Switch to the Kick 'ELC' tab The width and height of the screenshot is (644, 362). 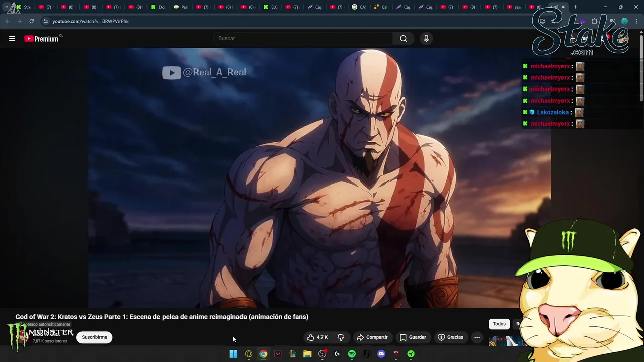270,7
